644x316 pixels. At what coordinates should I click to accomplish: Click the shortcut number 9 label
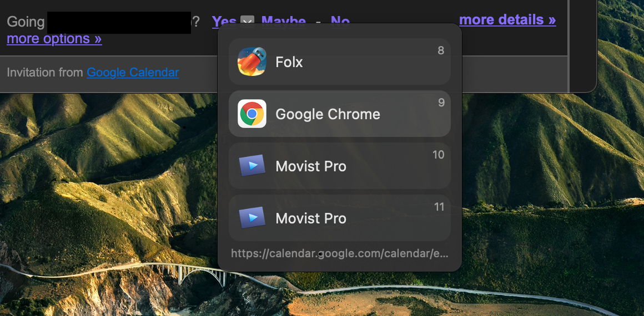point(441,103)
